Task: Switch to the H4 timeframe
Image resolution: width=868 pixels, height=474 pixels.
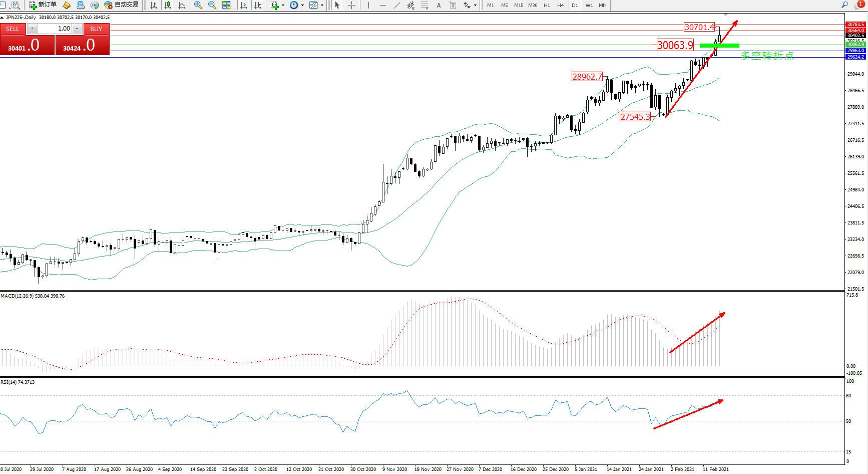Action: click(560, 5)
